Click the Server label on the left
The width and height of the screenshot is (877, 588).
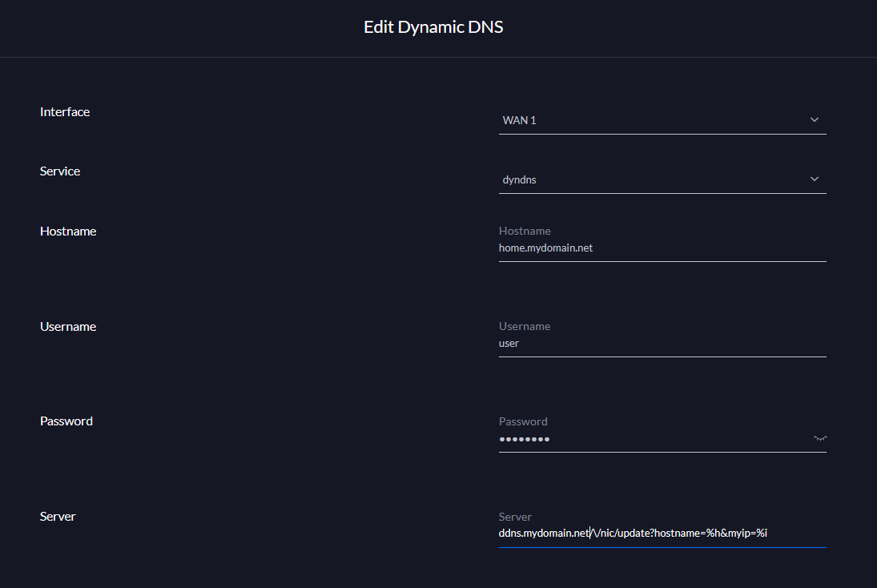click(58, 516)
